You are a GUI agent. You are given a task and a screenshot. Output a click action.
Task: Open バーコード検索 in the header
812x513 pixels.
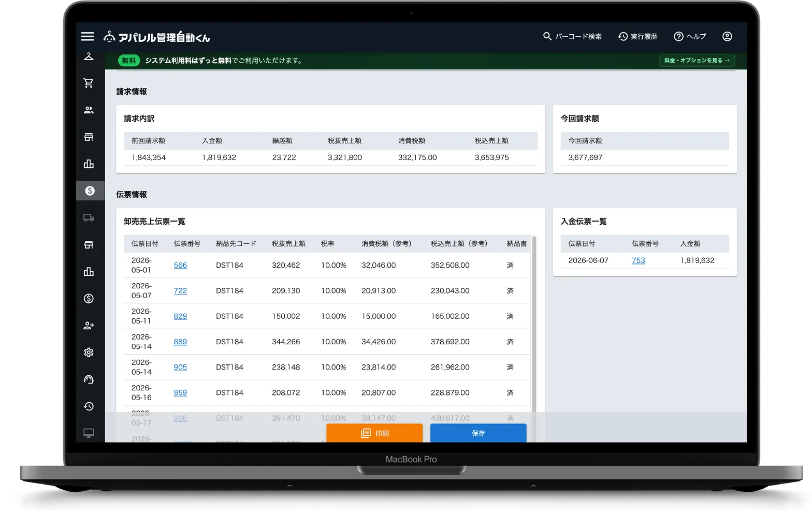572,36
